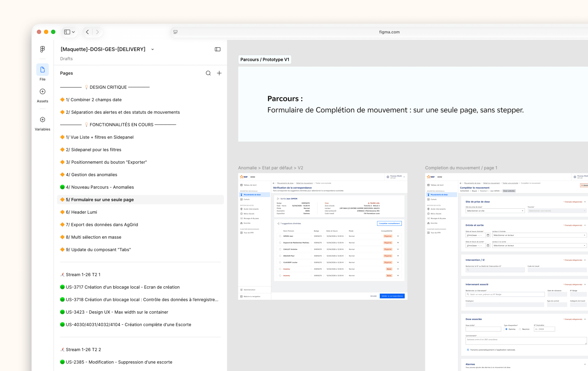Screen dimensions: 588x371
Task: Switch to the File tab
Action: click(x=43, y=73)
